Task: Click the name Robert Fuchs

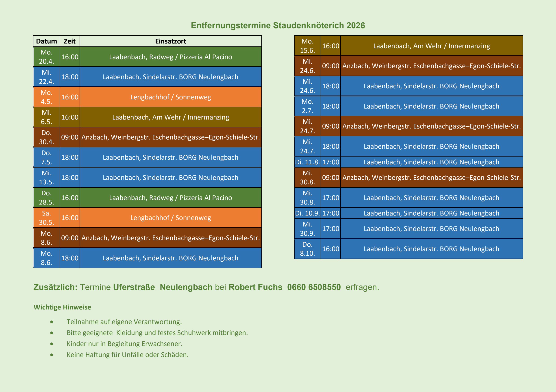Action: tap(255, 287)
